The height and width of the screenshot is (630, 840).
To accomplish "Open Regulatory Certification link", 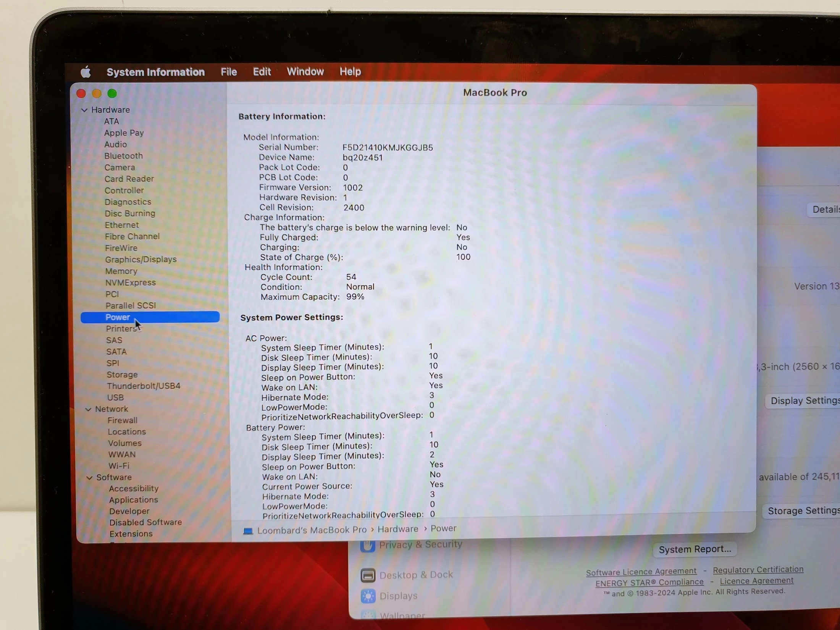I will (x=758, y=570).
